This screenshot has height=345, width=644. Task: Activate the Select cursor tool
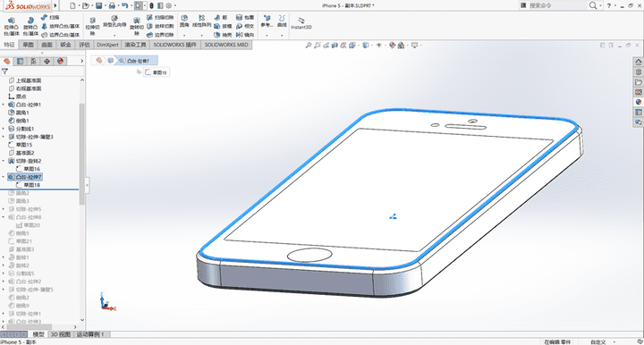click(x=139, y=5)
